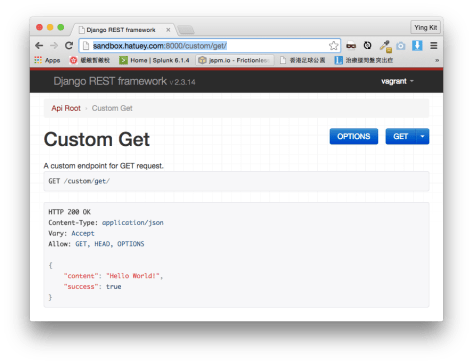Click the 'A custom endpoint for GET request.' text
This screenshot has height=364, width=473.
click(x=104, y=166)
